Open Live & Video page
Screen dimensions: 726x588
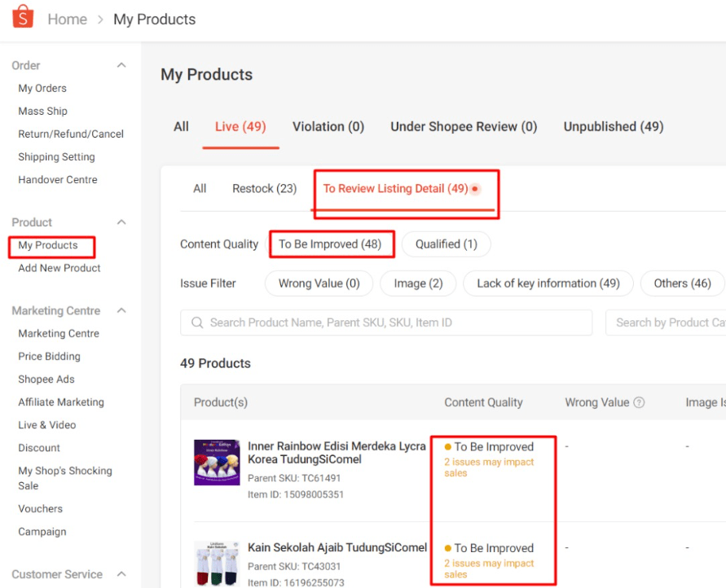click(x=46, y=425)
